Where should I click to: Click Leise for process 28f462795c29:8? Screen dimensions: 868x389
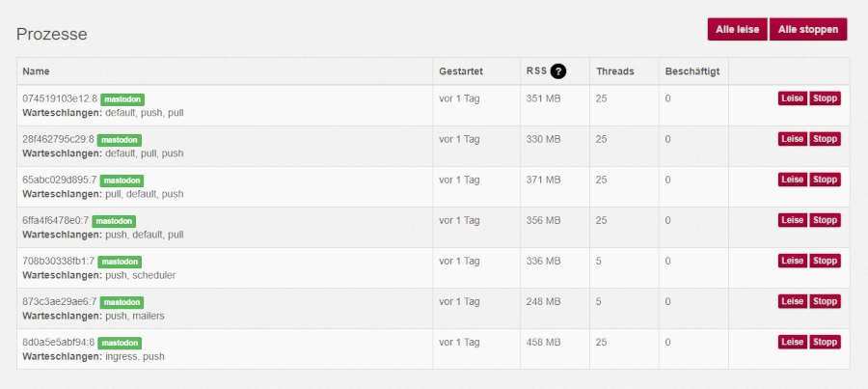(x=792, y=139)
